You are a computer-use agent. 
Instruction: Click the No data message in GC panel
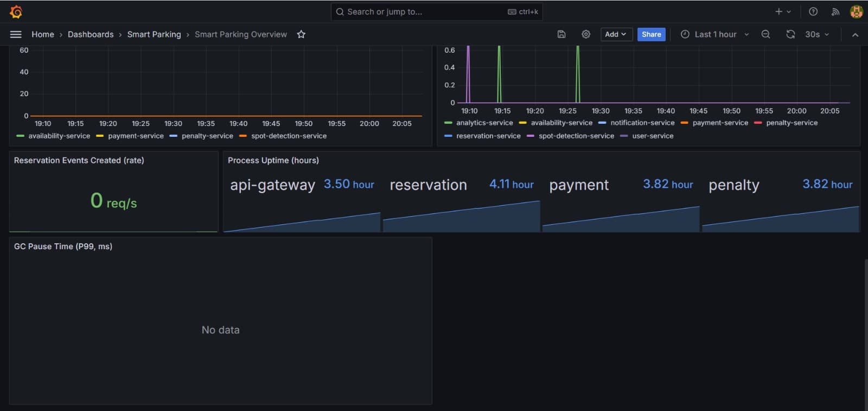pos(220,330)
